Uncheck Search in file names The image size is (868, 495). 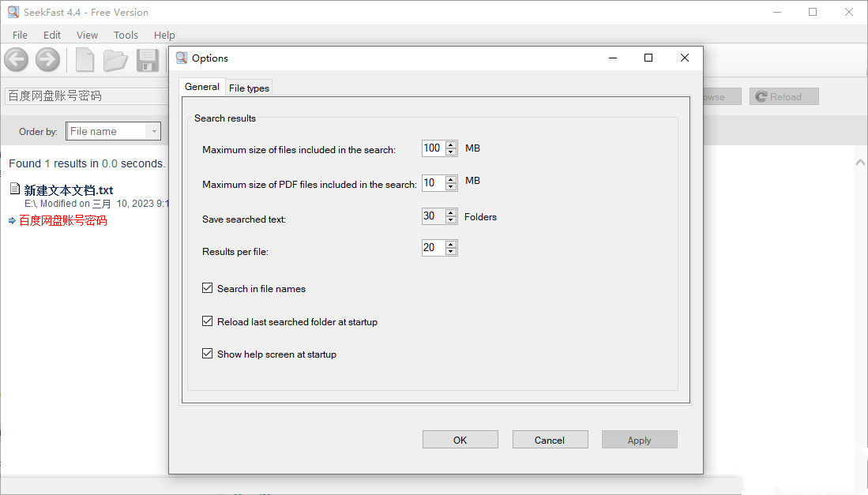click(208, 289)
